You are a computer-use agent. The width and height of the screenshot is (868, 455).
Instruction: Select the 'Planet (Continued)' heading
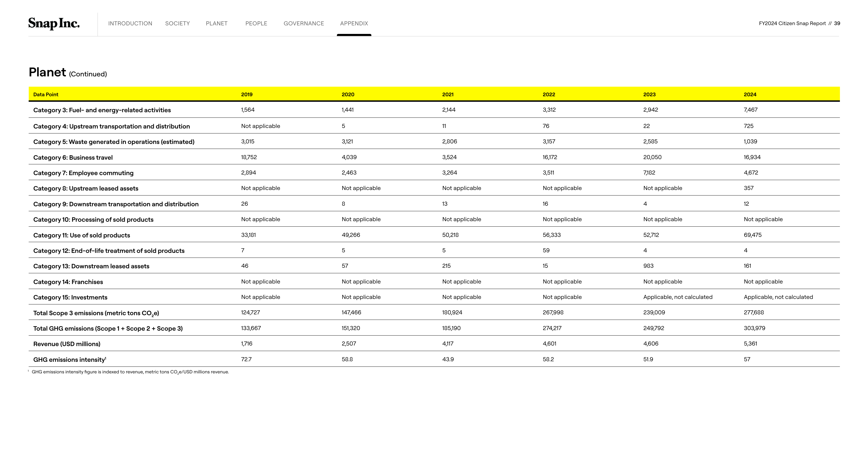click(68, 73)
